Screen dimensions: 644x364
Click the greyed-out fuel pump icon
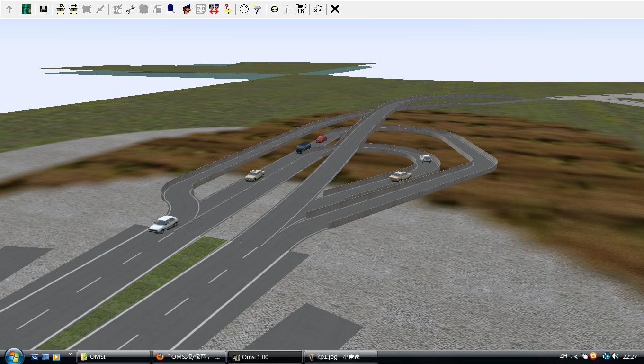(x=157, y=9)
